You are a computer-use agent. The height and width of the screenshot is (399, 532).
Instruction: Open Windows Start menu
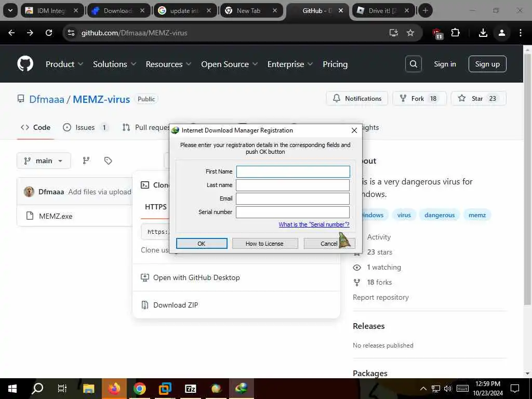coord(12,389)
